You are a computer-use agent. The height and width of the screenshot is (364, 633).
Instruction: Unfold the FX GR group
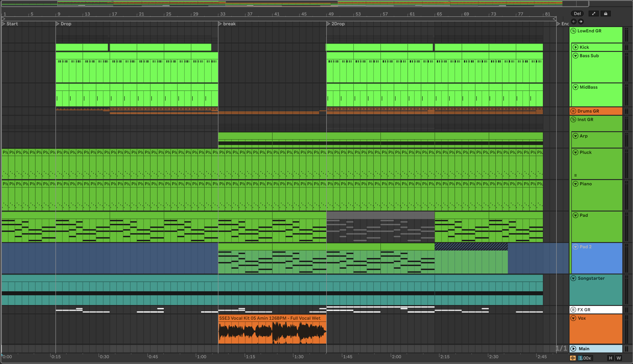573,310
